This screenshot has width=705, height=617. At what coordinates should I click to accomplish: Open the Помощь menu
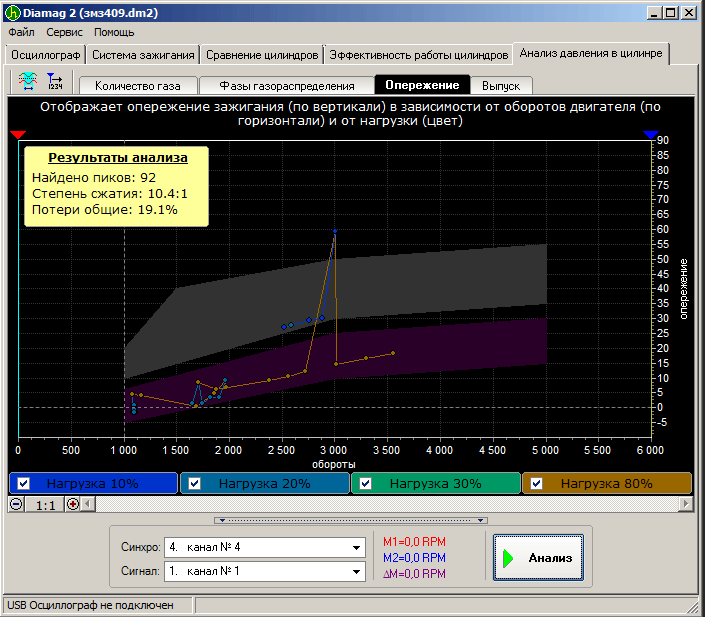point(114,32)
